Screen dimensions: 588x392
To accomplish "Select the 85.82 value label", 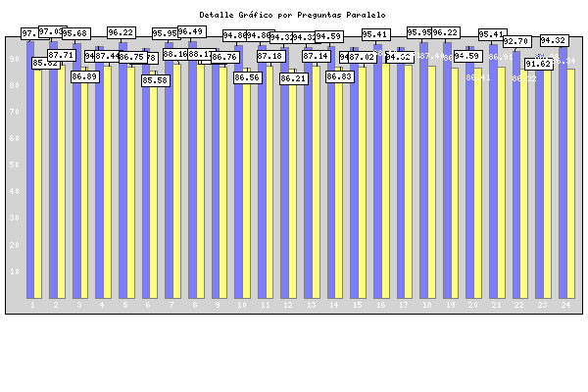I will pyautogui.click(x=46, y=63).
